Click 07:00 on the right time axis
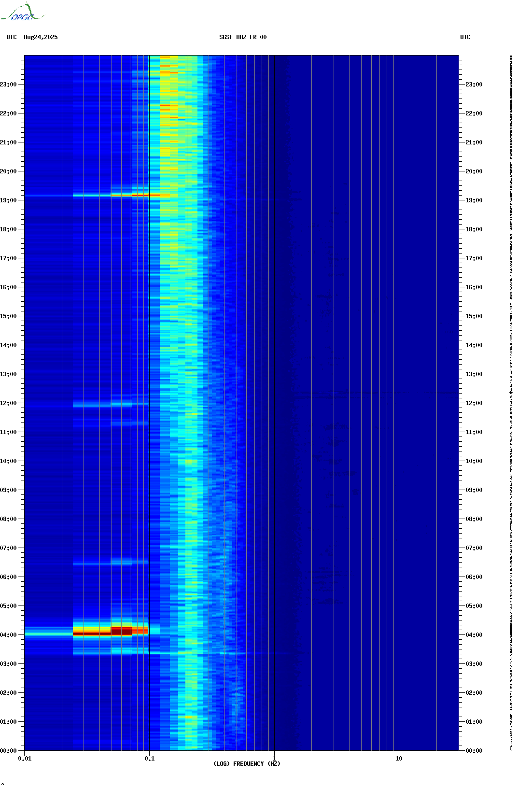Screen dimensions: 532x789 474,548
